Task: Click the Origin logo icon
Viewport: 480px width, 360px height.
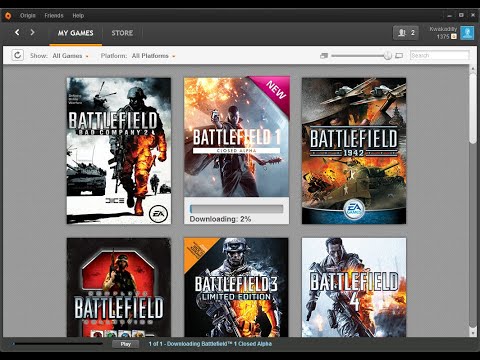Action: (8, 15)
